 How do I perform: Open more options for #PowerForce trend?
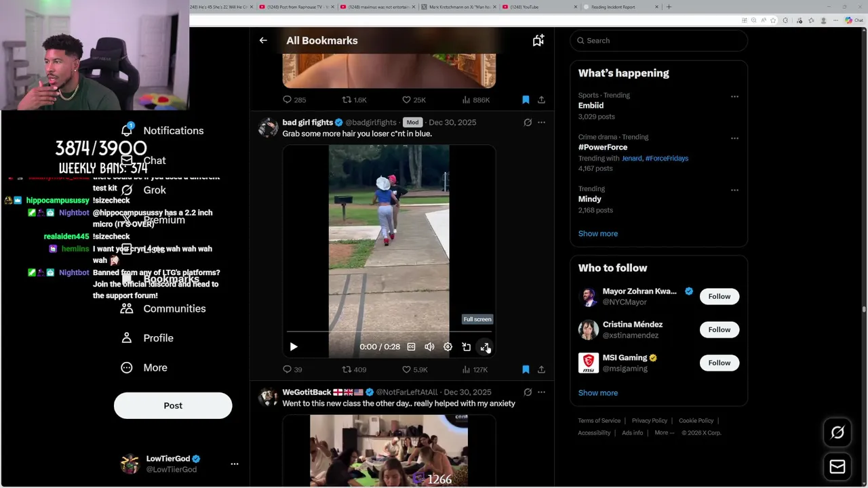[x=734, y=138]
